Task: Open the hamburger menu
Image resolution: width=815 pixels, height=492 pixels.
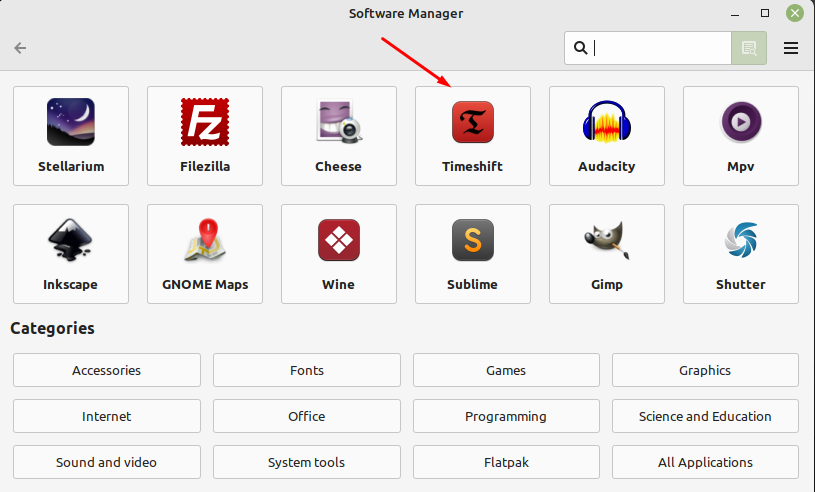Action: pyautogui.click(x=791, y=48)
